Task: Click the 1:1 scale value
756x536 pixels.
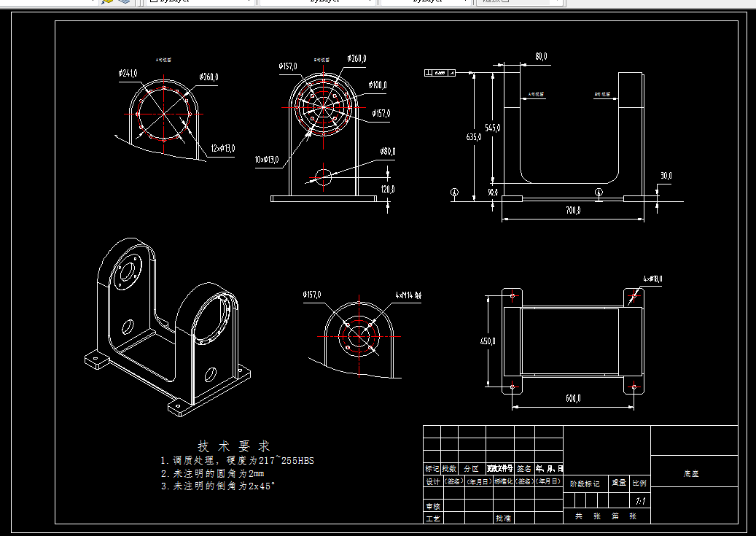Action: click(x=640, y=502)
